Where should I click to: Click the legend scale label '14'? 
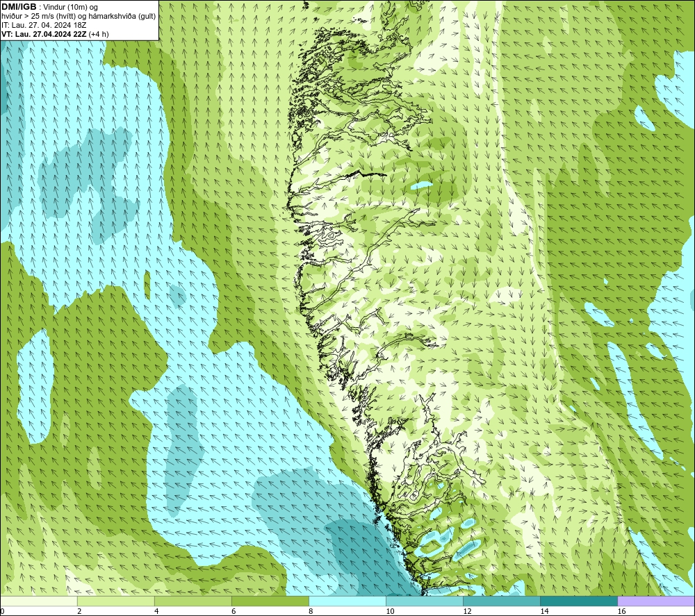tap(544, 612)
